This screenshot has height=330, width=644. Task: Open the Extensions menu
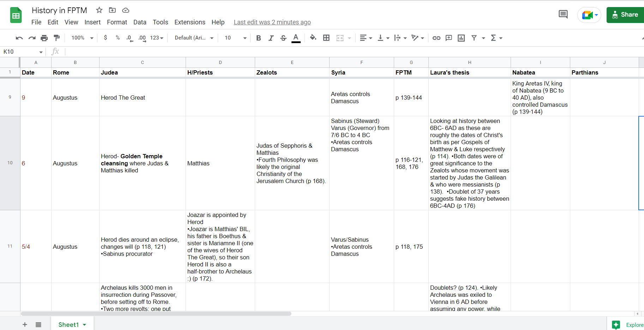[189, 22]
